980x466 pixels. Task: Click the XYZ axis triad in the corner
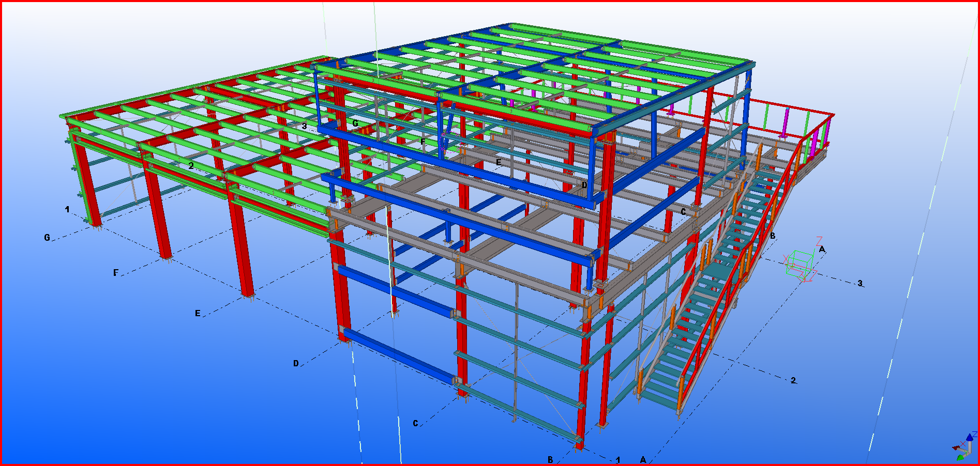click(x=962, y=445)
